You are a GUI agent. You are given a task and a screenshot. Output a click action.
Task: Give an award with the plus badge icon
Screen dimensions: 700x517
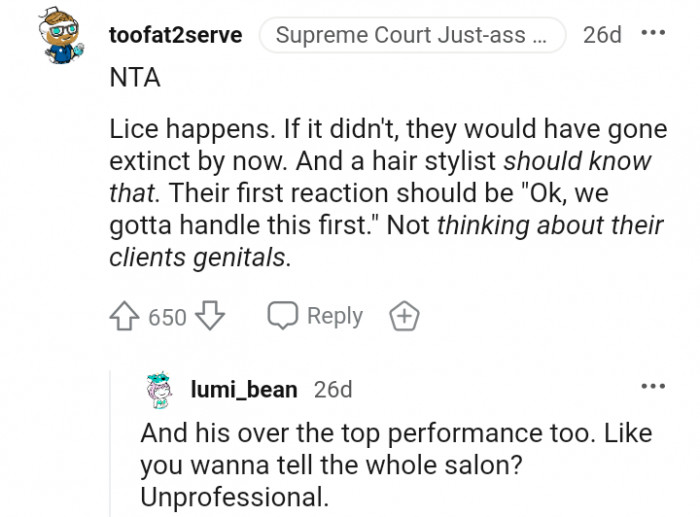click(x=404, y=317)
